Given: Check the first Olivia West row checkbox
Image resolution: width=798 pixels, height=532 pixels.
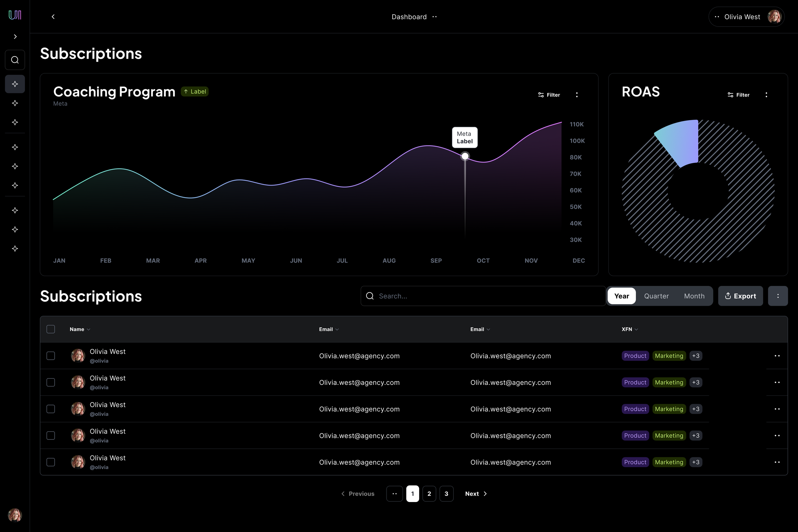Looking at the screenshot, I should [x=51, y=356].
